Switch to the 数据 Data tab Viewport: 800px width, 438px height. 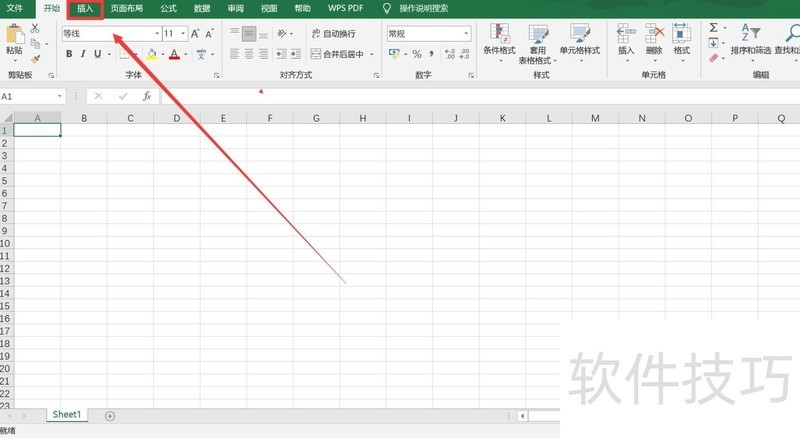click(x=202, y=8)
